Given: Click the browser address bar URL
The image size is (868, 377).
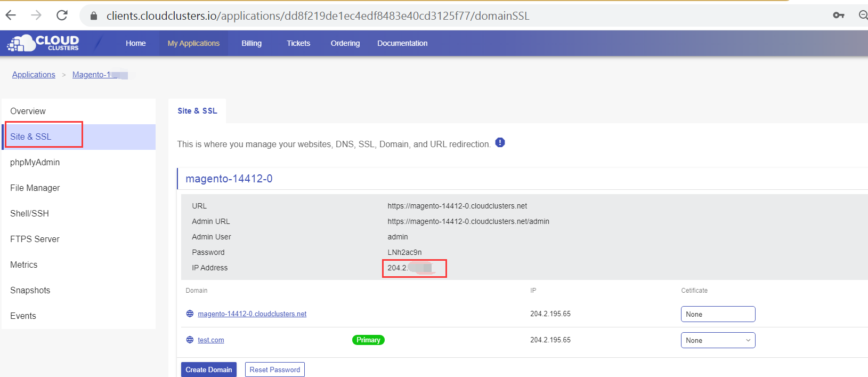Looking at the screenshot, I should (318, 16).
